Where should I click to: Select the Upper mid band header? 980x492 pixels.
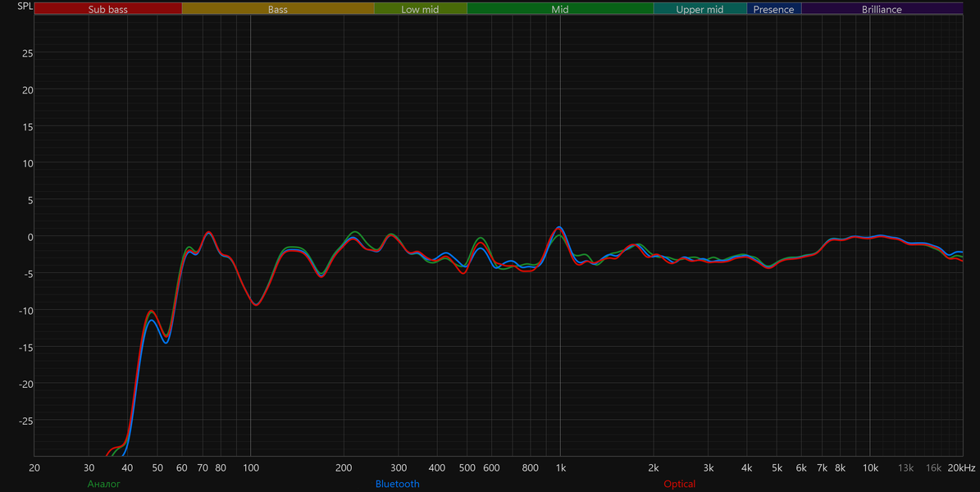700,9
